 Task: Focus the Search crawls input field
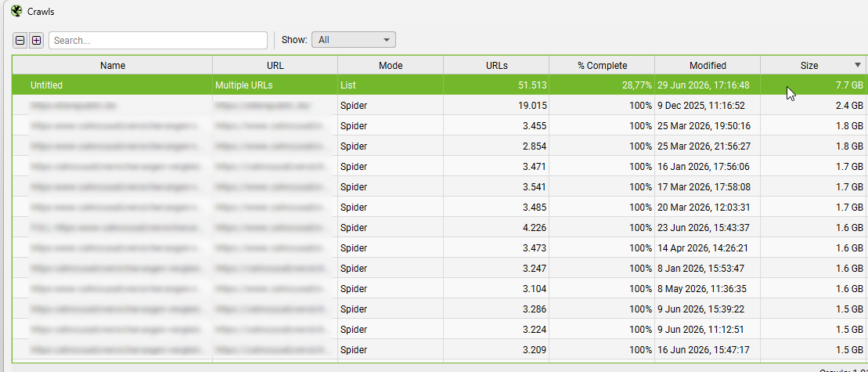point(158,41)
